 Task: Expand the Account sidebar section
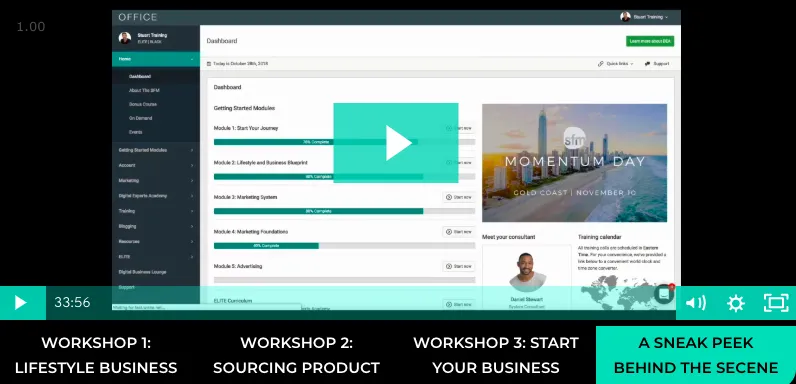156,166
